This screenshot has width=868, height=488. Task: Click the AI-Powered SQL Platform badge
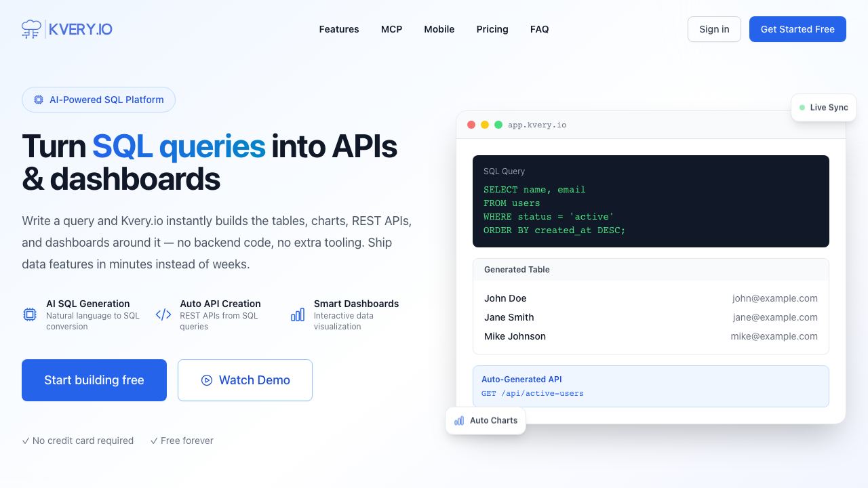coord(98,100)
